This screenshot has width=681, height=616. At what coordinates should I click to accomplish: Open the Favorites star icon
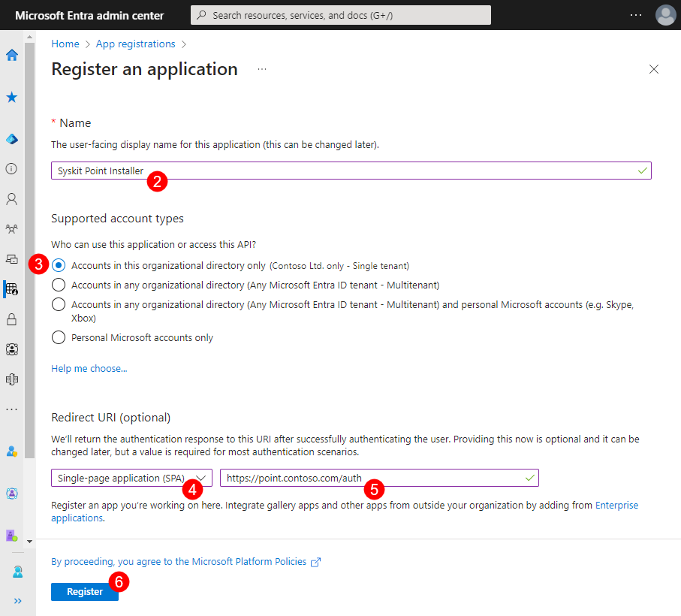11,97
